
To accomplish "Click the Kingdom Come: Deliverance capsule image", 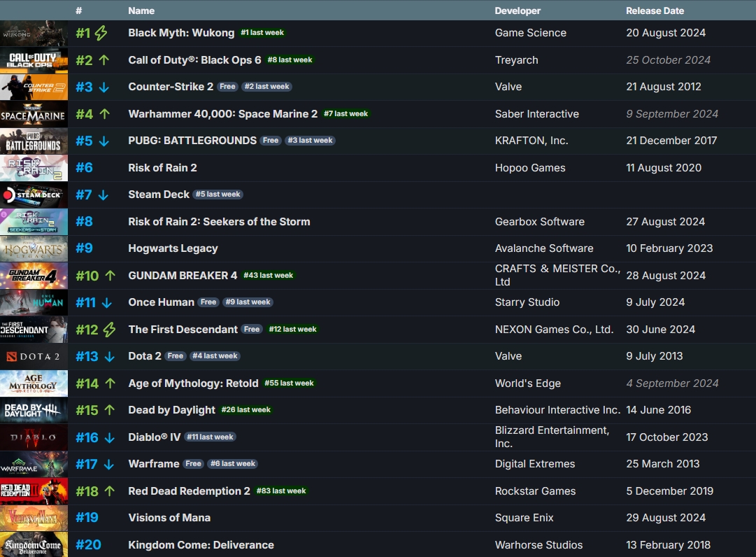I will 34,544.
